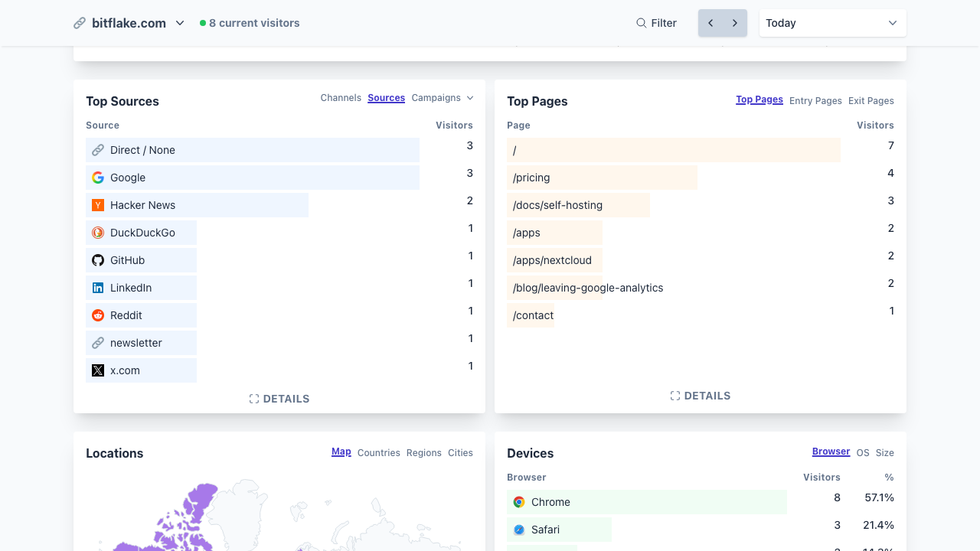Filter by /blog/leaving-google-analytics page
The image size is (980, 551).
[588, 288]
